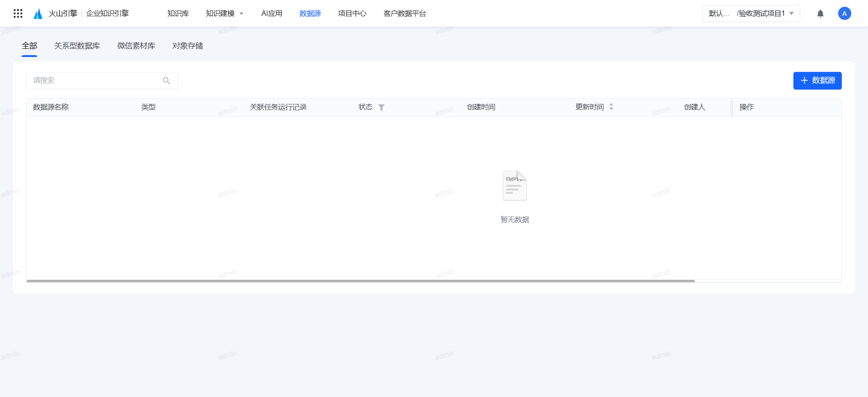Click the 企业知识引擎 product title
This screenshot has height=397, width=868.
pyautogui.click(x=108, y=14)
